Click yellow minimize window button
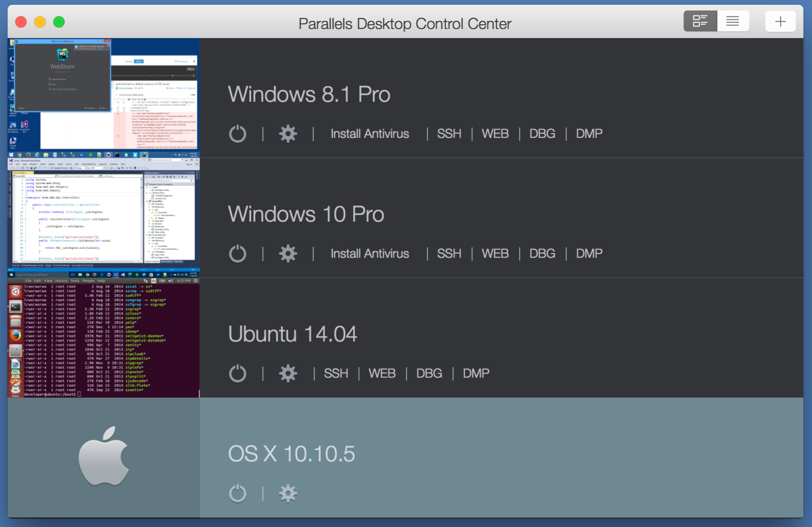This screenshot has width=812, height=527. [x=40, y=22]
